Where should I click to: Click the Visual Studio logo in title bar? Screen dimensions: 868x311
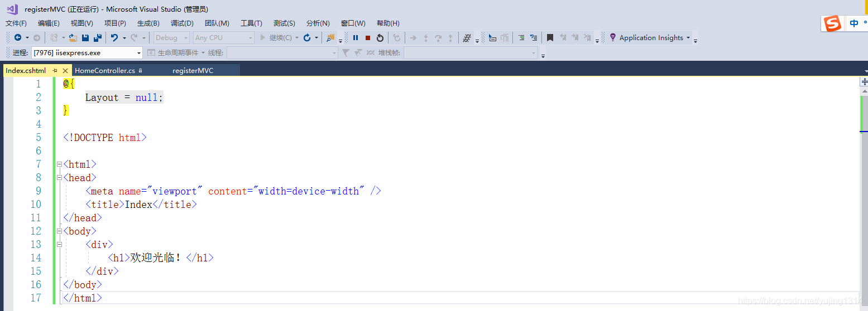(12, 9)
